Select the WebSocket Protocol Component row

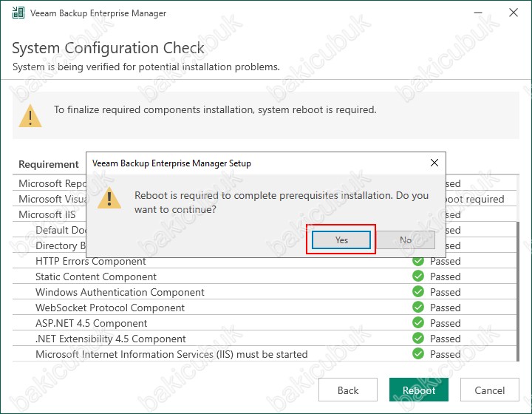coord(265,307)
